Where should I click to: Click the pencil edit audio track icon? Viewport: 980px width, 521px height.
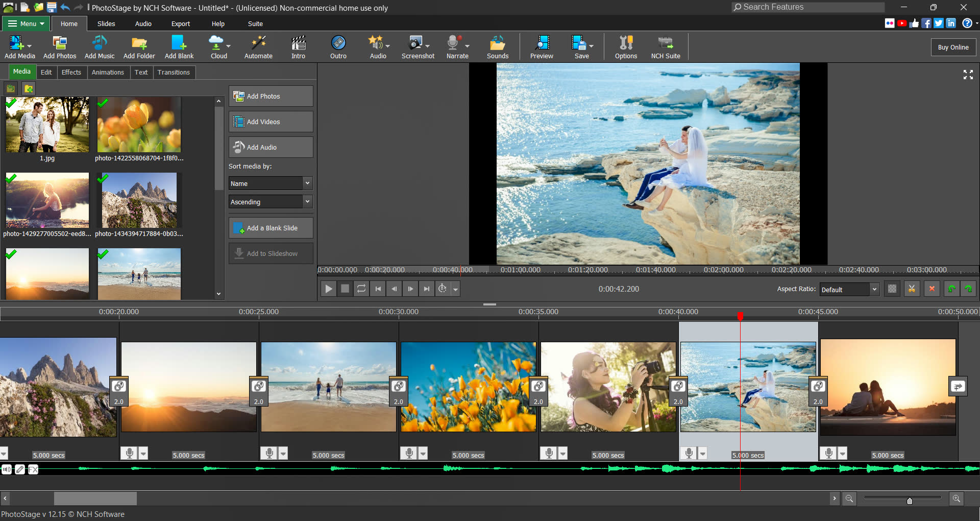20,469
